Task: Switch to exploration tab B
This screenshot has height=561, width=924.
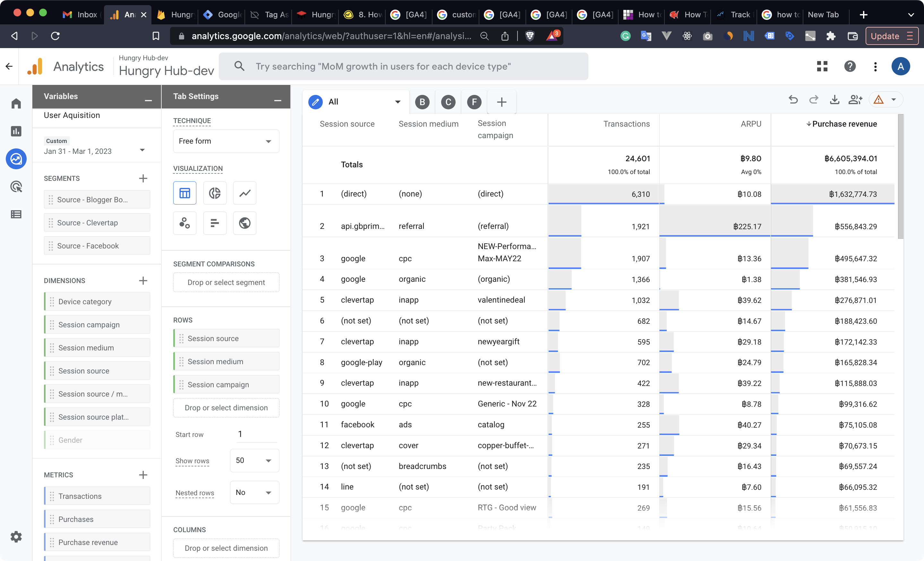Action: [422, 102]
